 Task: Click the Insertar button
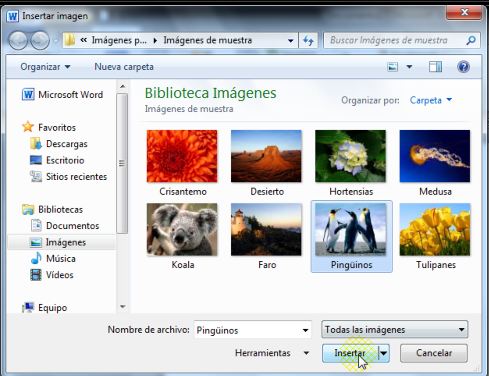point(350,353)
